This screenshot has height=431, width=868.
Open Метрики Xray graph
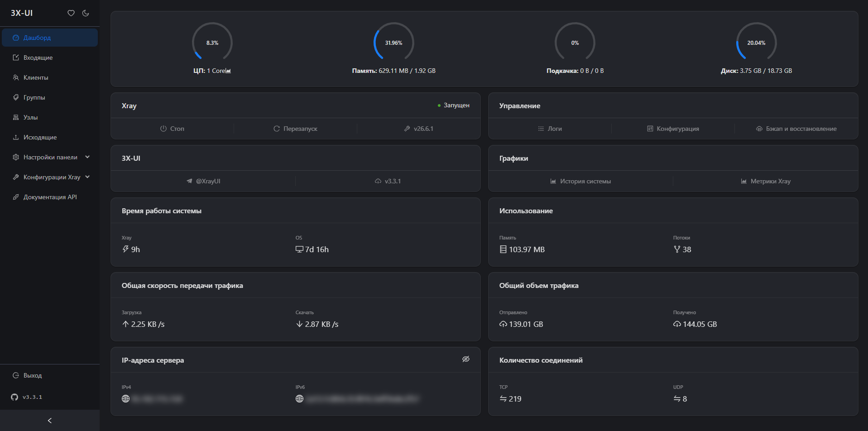coord(765,181)
